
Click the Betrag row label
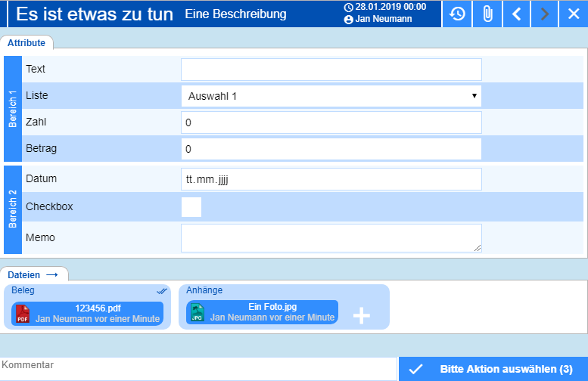42,149
